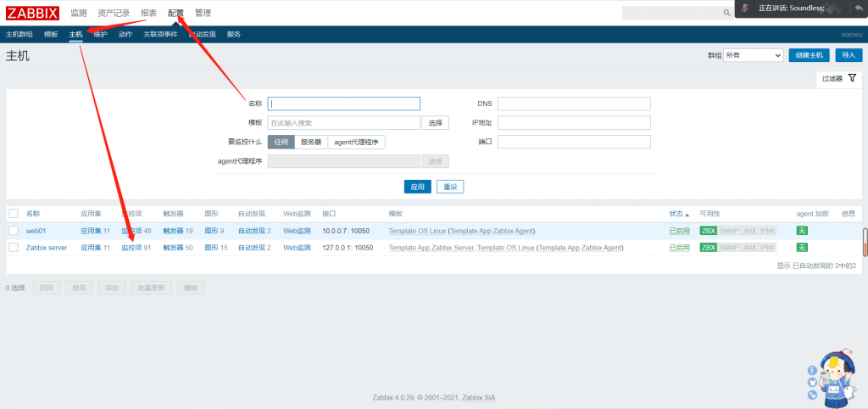The width and height of the screenshot is (868, 409).
Task: Sort hosts by 状态 column header
Action: pos(678,213)
